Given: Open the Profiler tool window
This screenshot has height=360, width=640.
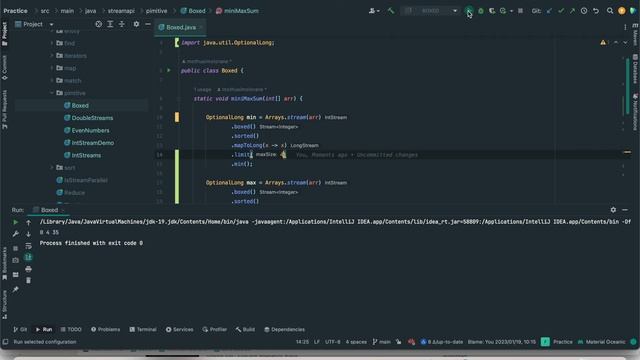Looking at the screenshot, I should click(x=215, y=330).
